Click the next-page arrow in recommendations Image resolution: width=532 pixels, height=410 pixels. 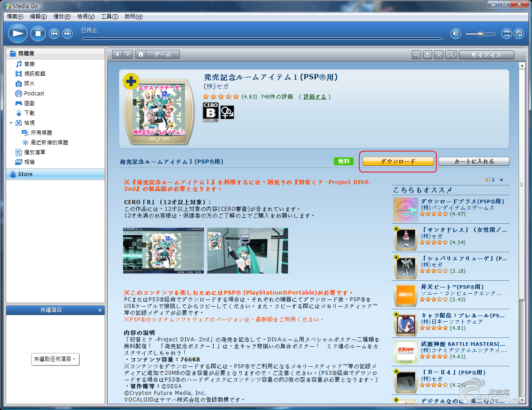click(x=501, y=180)
